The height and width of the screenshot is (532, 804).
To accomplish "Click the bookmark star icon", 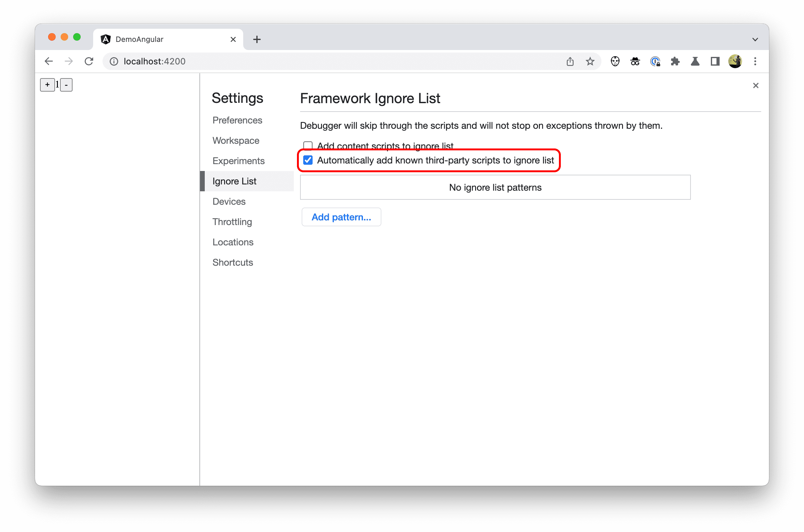I will point(590,61).
